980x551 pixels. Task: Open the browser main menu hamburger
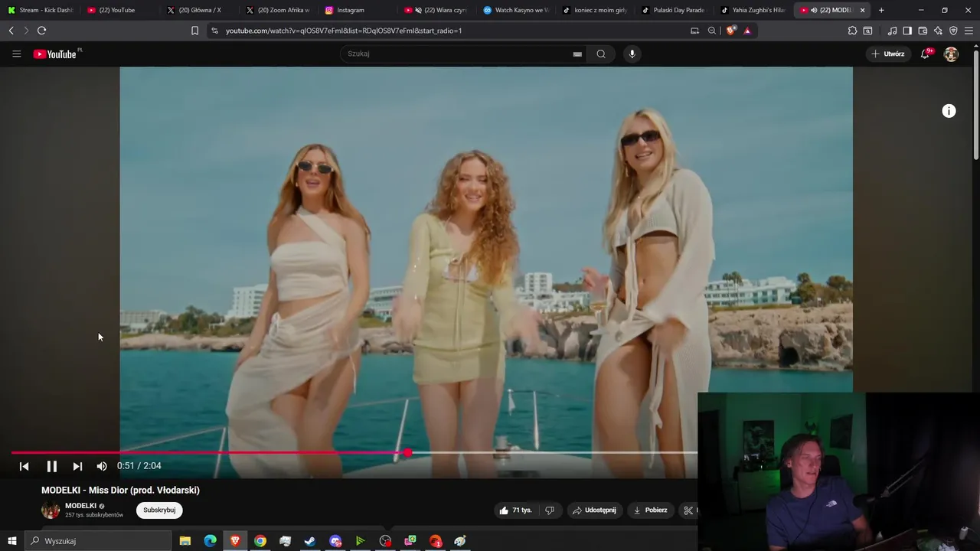coord(969,31)
